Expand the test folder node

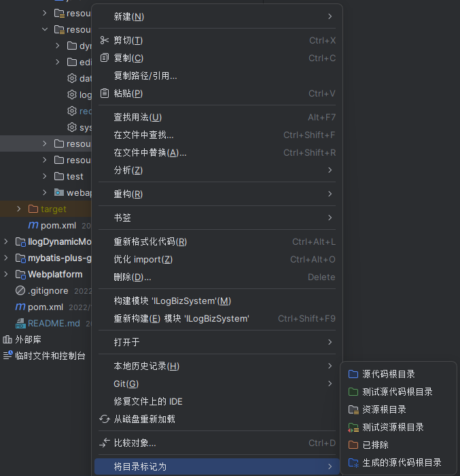(45, 177)
